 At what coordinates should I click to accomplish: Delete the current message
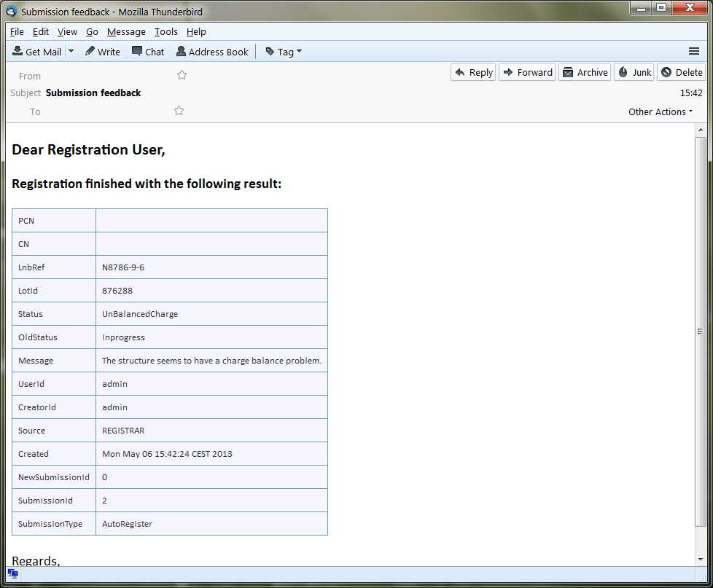click(682, 72)
